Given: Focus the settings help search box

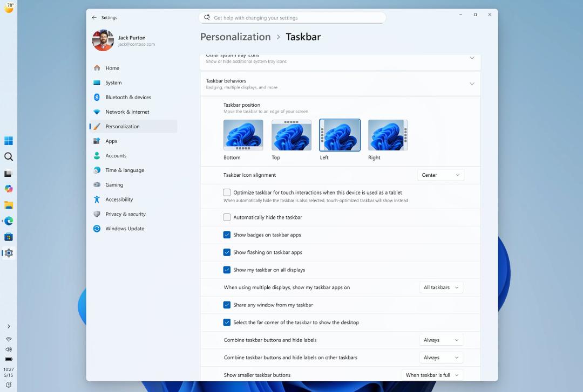Looking at the screenshot, I should (293, 17).
